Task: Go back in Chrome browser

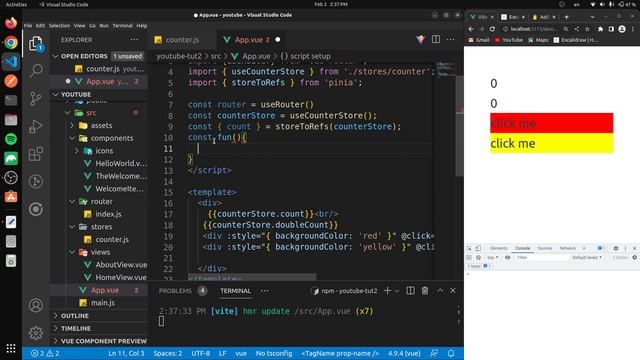Action: click(471, 29)
